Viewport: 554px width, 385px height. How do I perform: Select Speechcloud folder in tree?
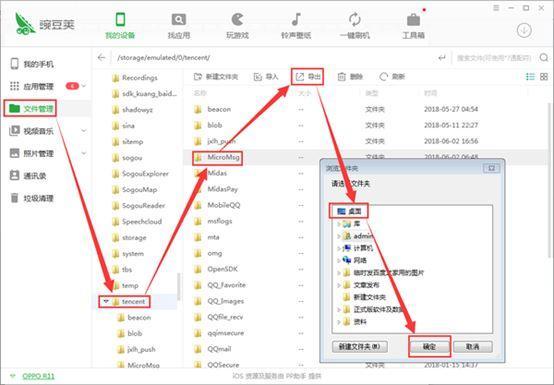click(x=137, y=221)
